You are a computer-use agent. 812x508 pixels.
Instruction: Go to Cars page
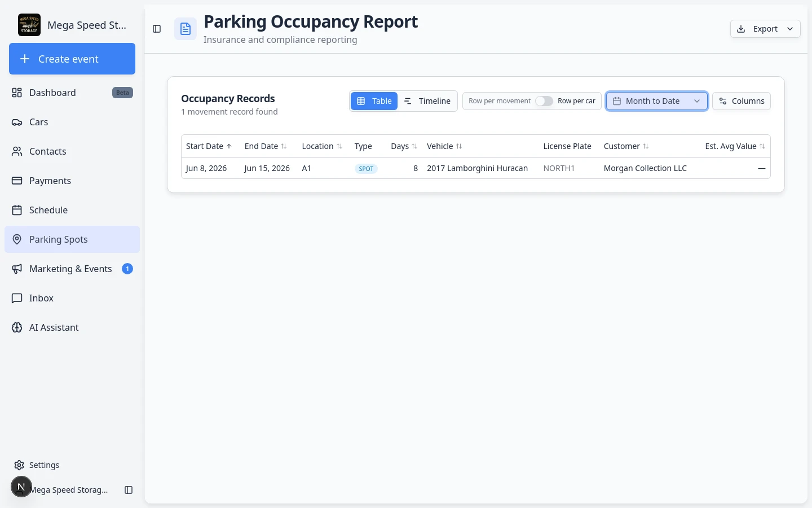(x=72, y=122)
